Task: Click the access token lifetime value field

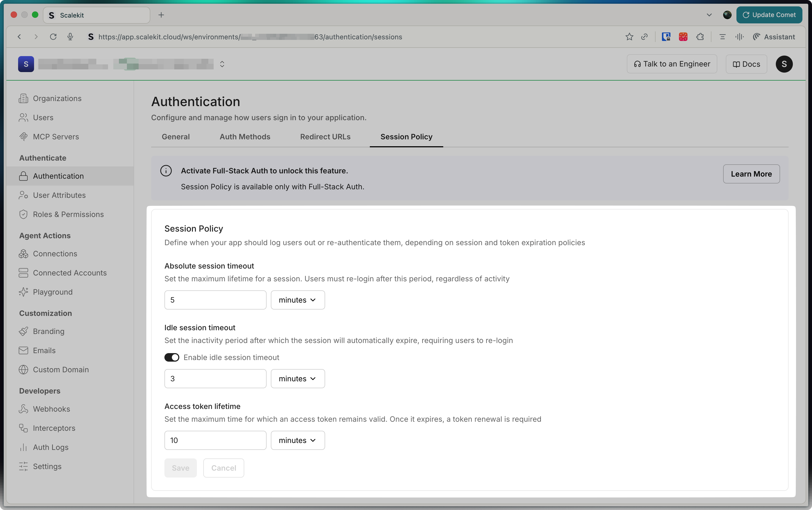Action: pyautogui.click(x=215, y=440)
